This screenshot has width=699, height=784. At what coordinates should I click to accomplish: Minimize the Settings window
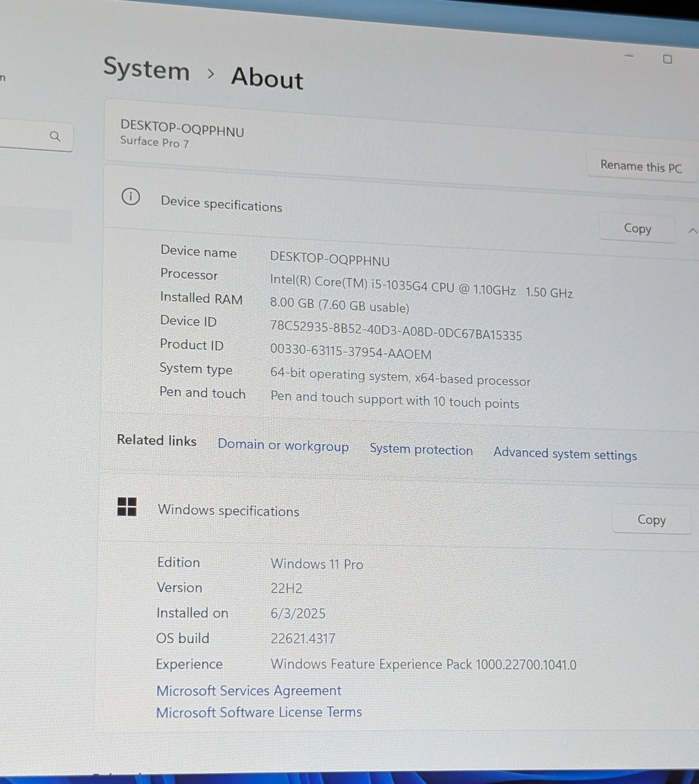click(x=629, y=56)
